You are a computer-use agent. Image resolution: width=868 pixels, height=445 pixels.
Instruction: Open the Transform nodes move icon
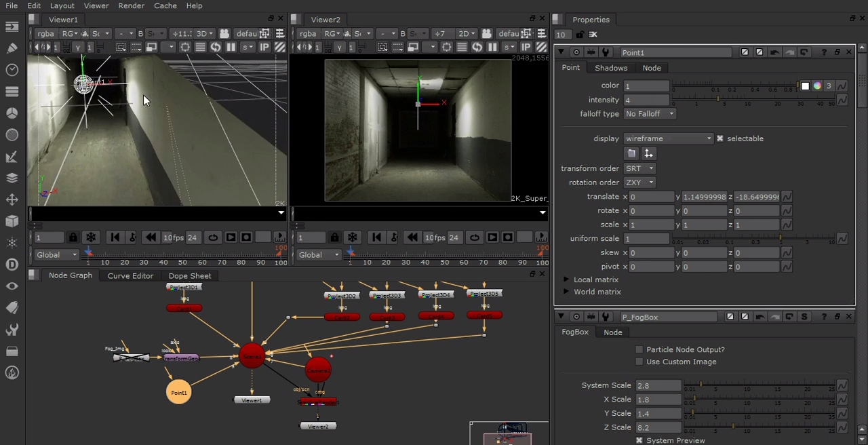12,199
